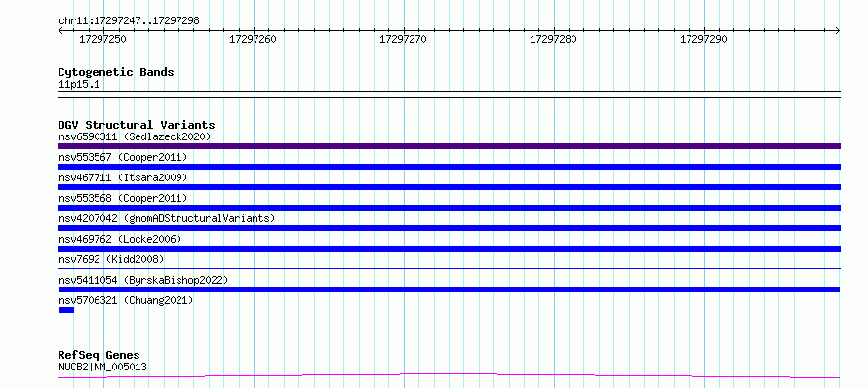Select the Cytogenetic Bands track heading
The width and height of the screenshot is (868, 388).
point(116,72)
